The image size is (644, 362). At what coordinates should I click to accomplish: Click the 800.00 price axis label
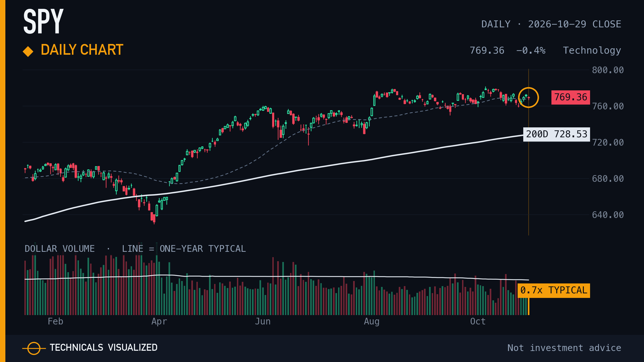(x=608, y=70)
